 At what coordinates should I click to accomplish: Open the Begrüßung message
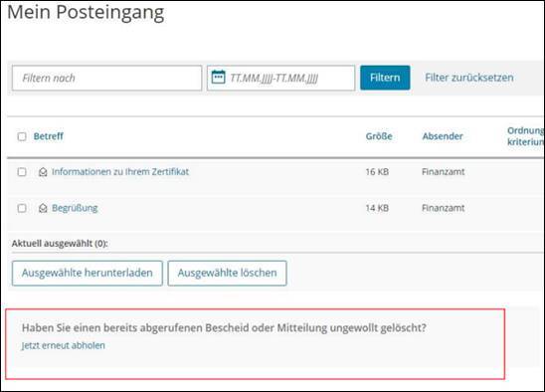coord(75,208)
